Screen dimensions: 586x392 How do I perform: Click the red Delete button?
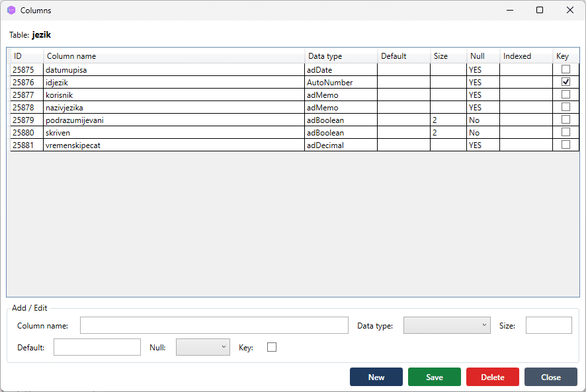click(x=492, y=377)
